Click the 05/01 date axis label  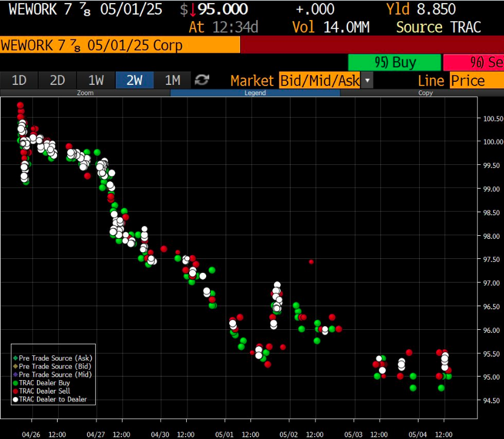tap(224, 435)
